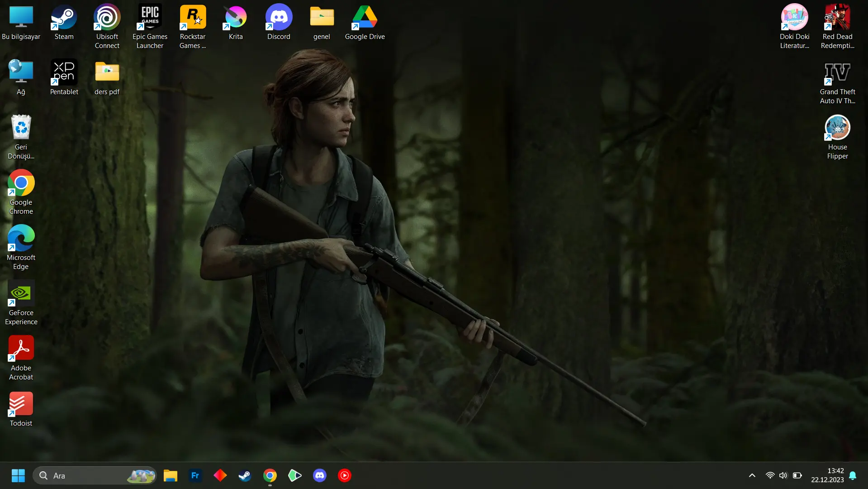The image size is (868, 489).
Task: Click the Red Dead Redemption desktop shortcut
Action: click(x=838, y=27)
